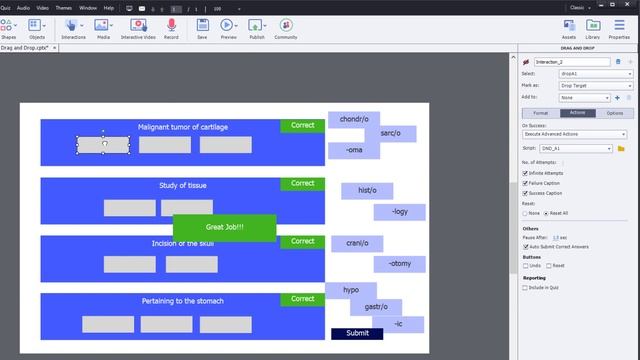Switch to the Format tab
This screenshot has width=640, height=360.
click(541, 113)
